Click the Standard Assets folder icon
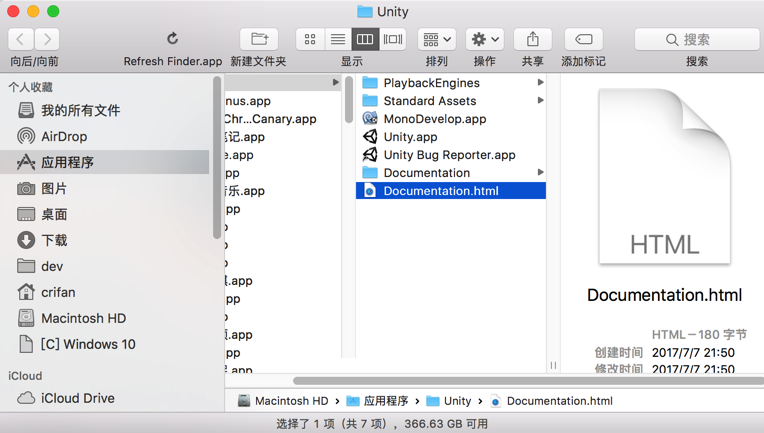The image size is (764, 433). click(370, 101)
